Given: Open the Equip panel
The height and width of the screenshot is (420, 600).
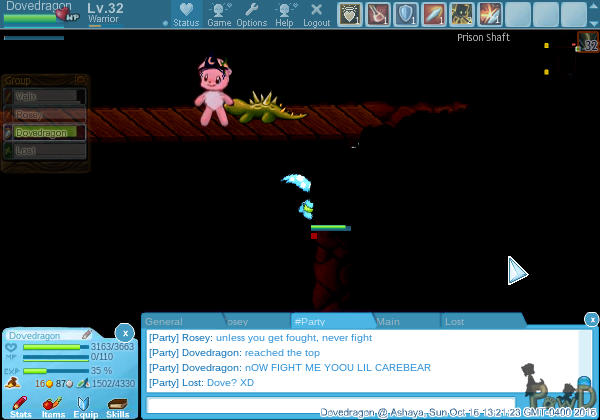Looking at the screenshot, I should click(x=85, y=405).
